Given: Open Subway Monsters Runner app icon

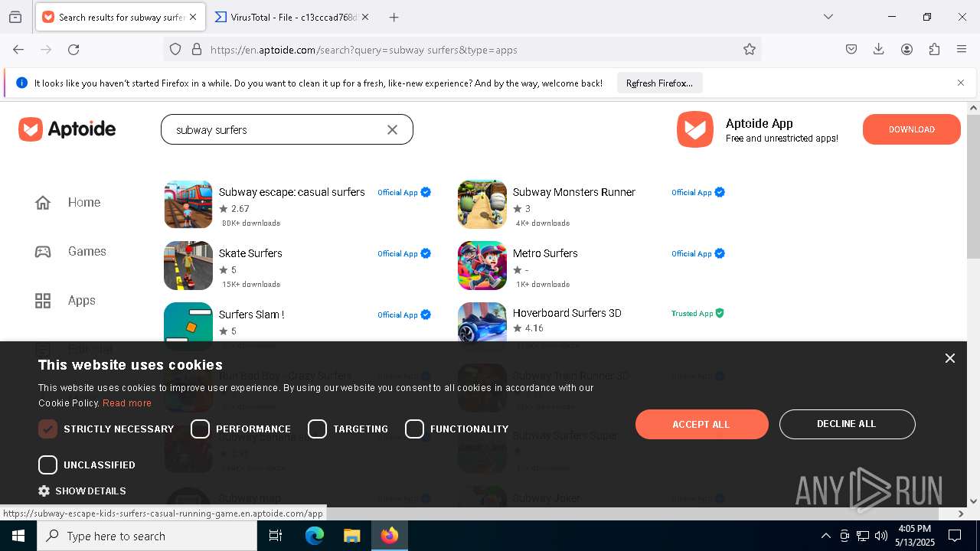Looking at the screenshot, I should 482,204.
